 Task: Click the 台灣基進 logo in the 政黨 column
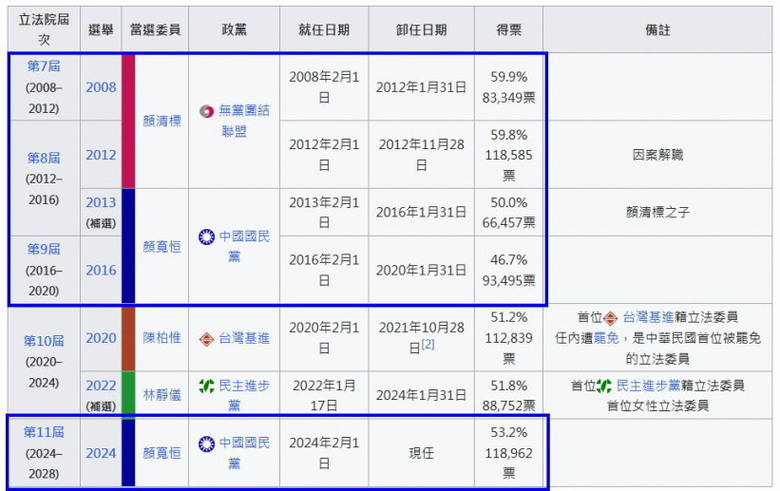[206, 339]
